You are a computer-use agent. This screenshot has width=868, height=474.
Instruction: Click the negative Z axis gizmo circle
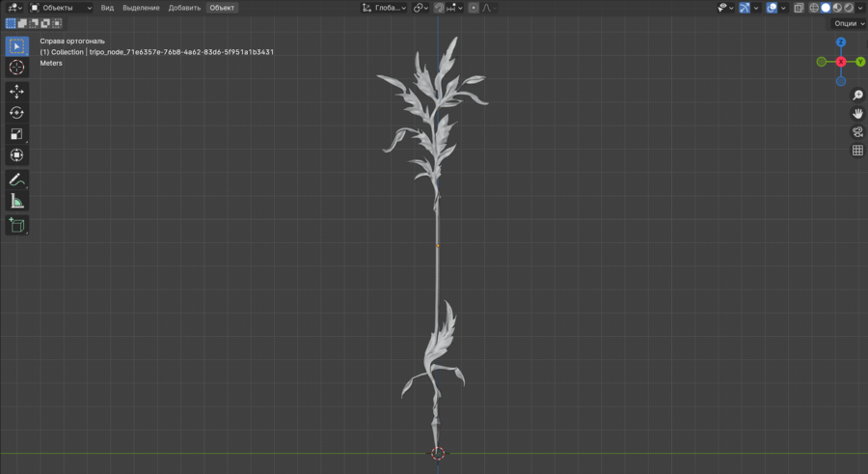pos(841,81)
